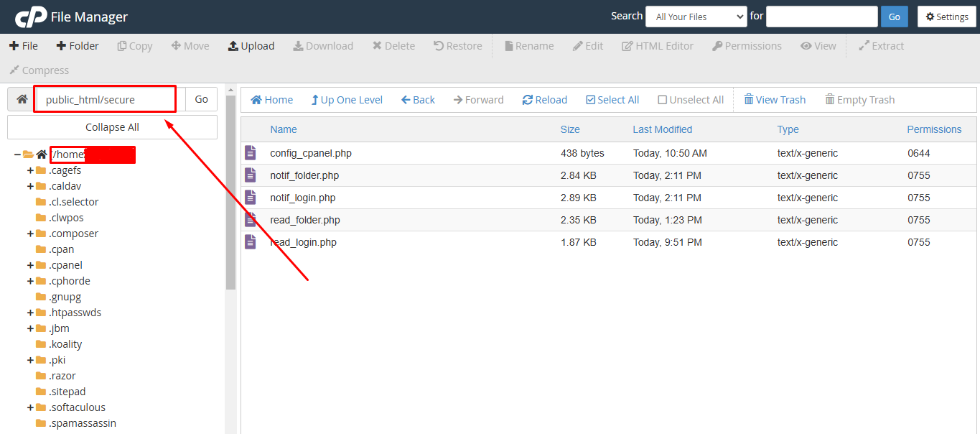Click the Permissions key toolbar item
The width and height of the screenshot is (980, 434).
tap(747, 46)
